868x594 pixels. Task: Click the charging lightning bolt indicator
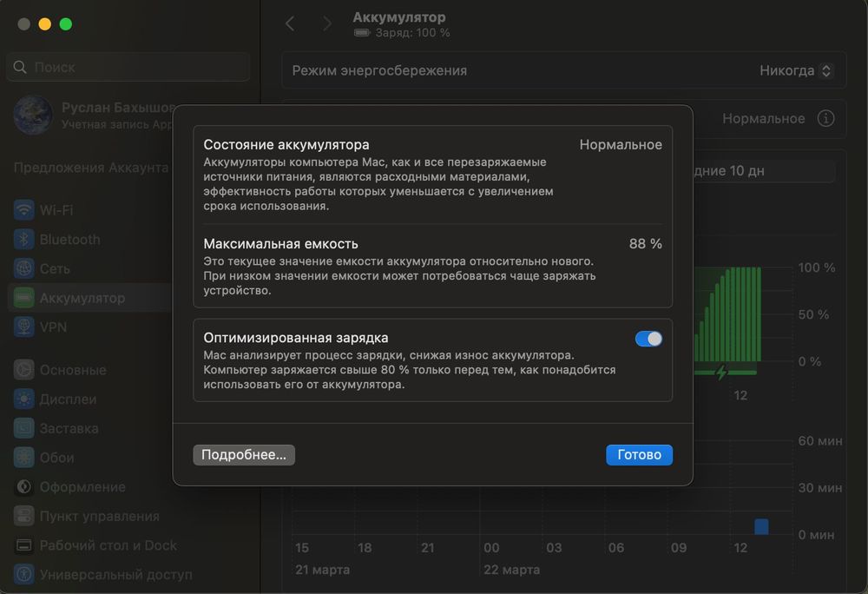click(x=720, y=373)
